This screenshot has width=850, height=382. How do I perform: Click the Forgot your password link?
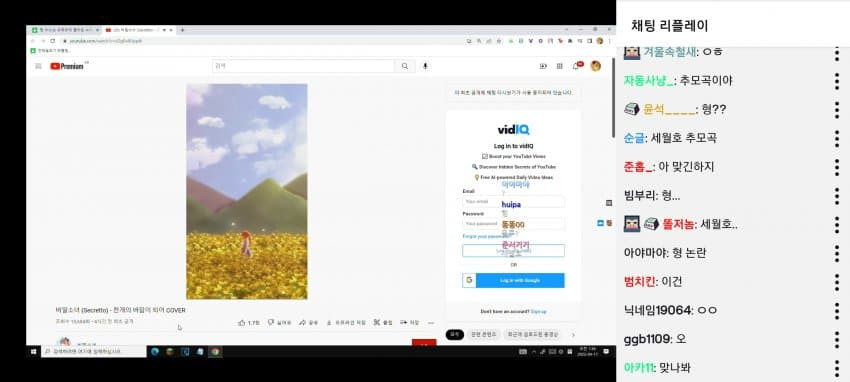click(486, 237)
